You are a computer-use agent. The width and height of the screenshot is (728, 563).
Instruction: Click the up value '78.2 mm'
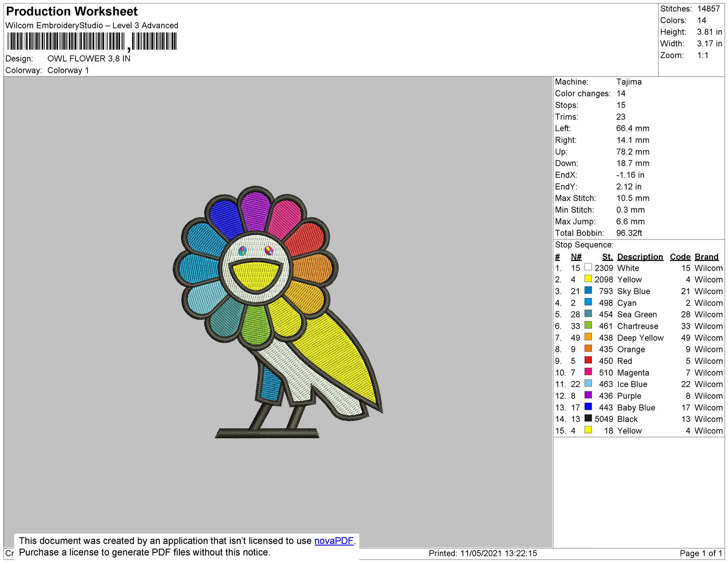click(633, 152)
